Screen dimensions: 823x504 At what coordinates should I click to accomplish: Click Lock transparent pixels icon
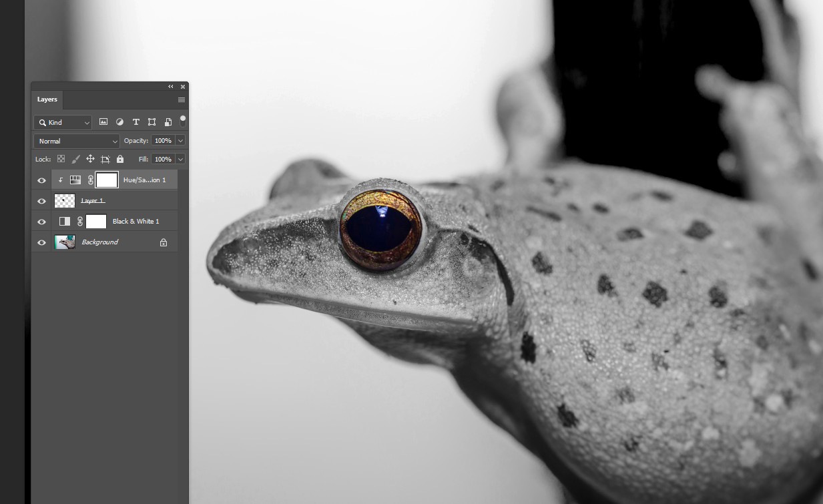coord(61,160)
